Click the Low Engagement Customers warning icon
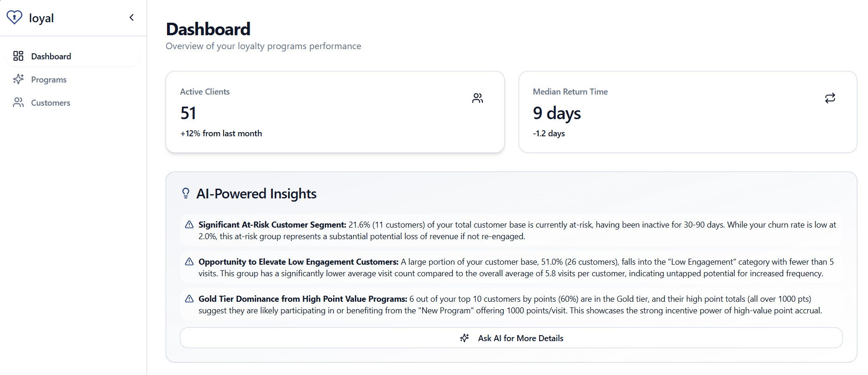868x375 pixels. coord(189,262)
